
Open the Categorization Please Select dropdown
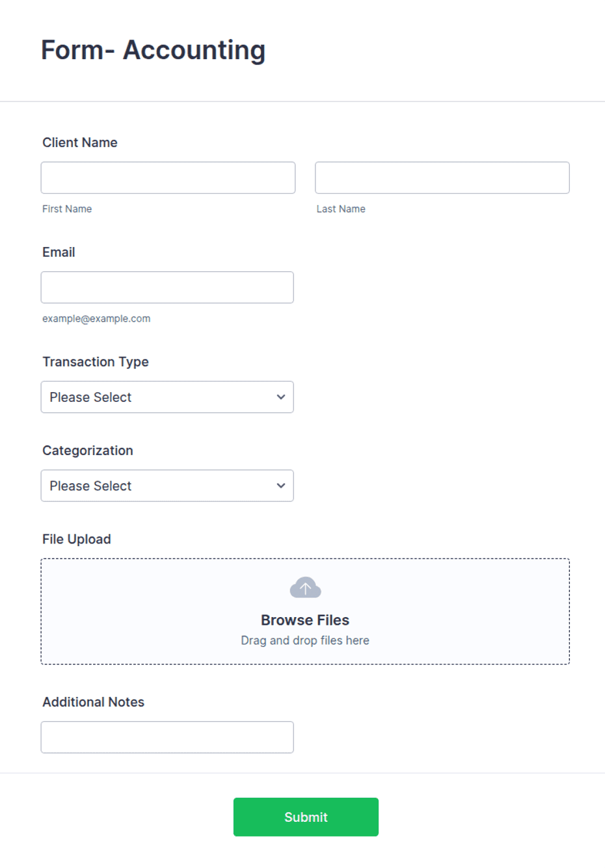click(x=167, y=486)
